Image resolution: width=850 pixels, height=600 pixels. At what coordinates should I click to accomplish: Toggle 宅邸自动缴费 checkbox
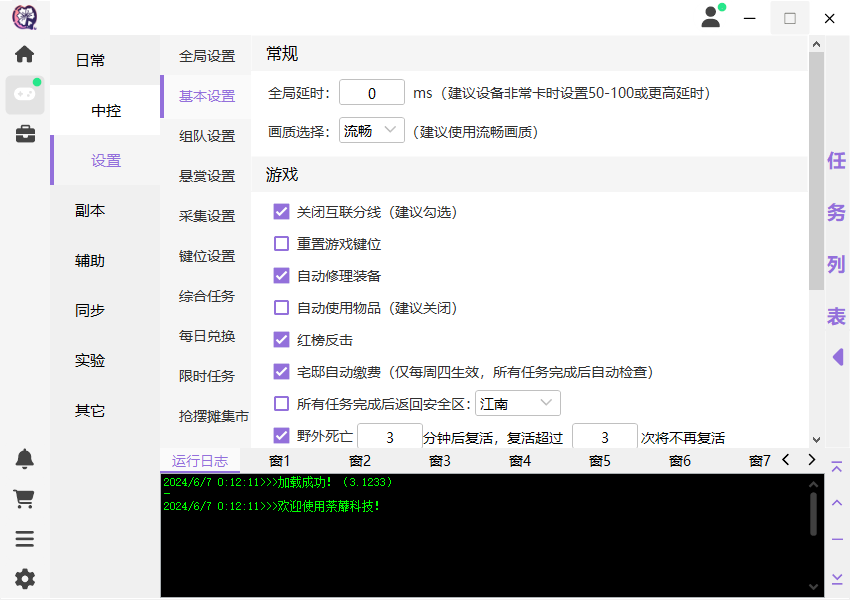(x=281, y=371)
